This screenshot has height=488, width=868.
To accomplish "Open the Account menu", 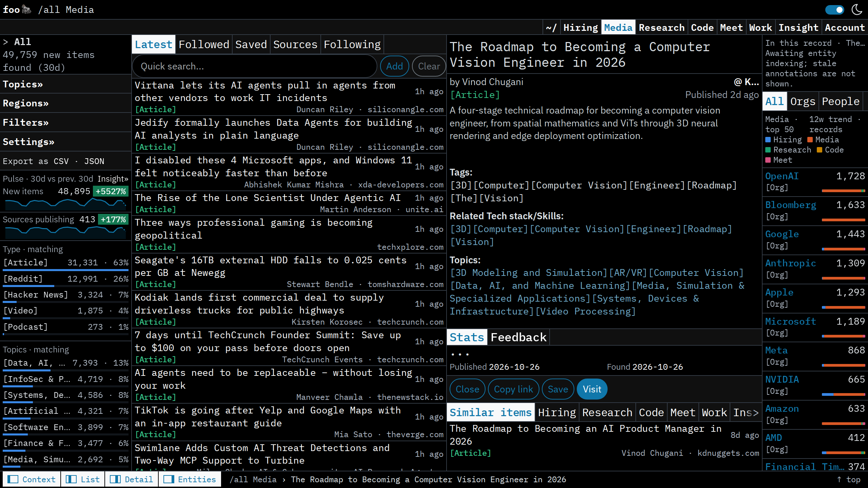I will coord(845,27).
